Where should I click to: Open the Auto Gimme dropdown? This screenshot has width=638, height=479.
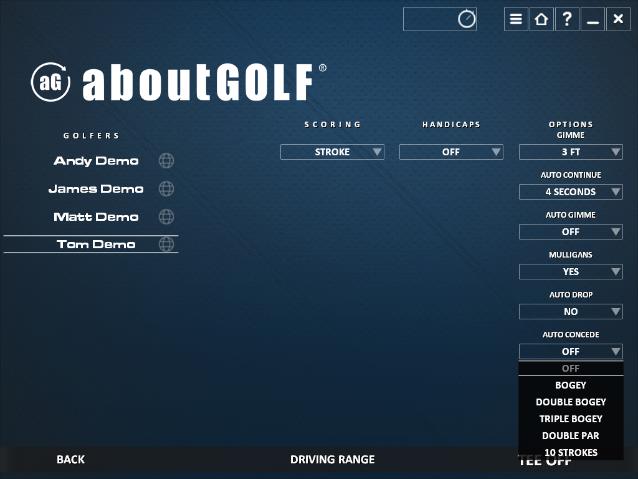pyautogui.click(x=570, y=232)
